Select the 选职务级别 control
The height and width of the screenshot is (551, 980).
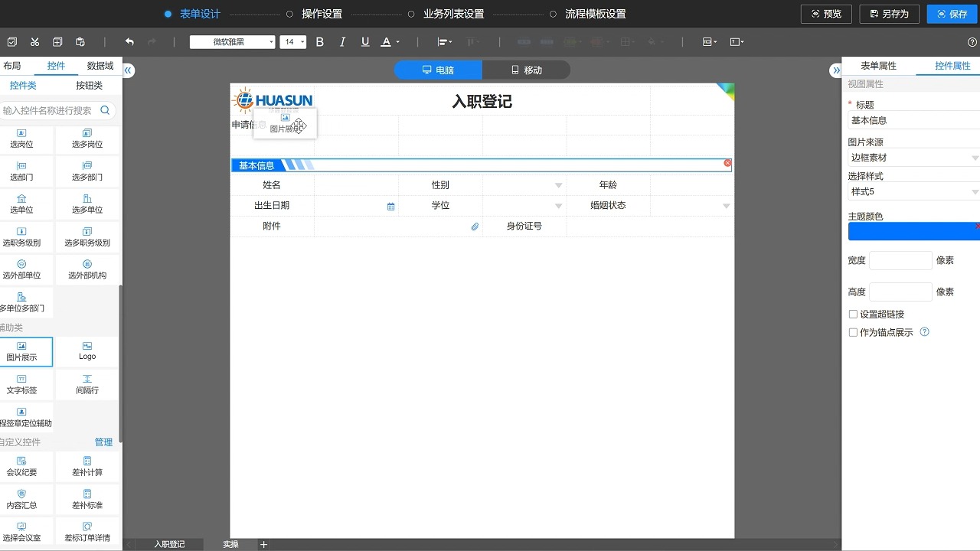coord(21,237)
